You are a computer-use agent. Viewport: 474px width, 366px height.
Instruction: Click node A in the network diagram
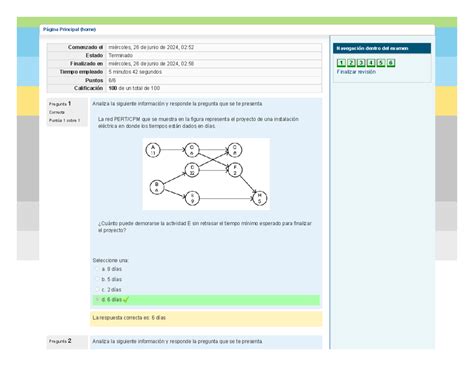153,150
